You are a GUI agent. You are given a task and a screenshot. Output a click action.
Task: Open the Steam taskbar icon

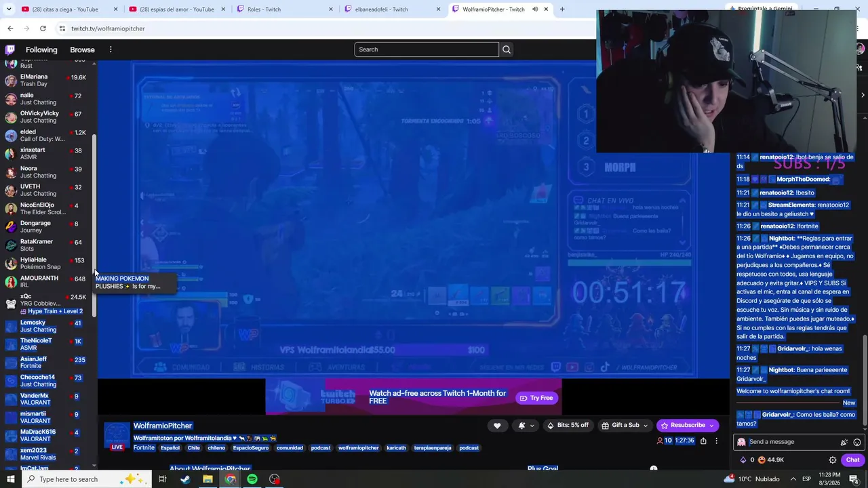point(185,479)
